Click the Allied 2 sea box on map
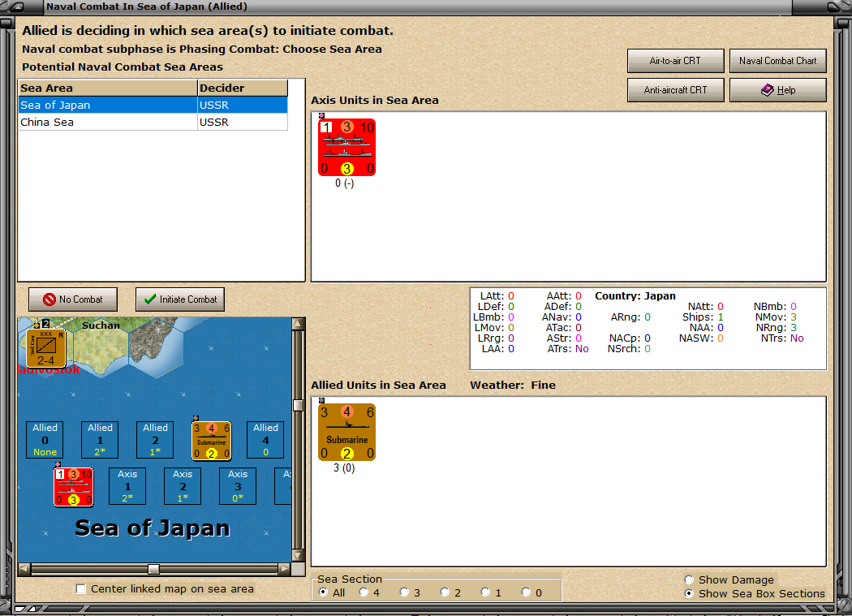The height and width of the screenshot is (616, 852). (155, 439)
